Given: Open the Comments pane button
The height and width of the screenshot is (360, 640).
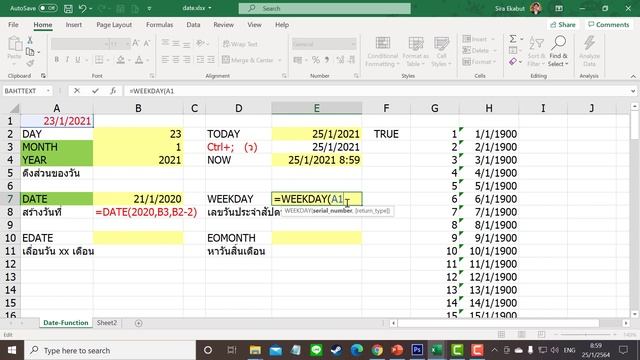Looking at the screenshot, I should click(x=608, y=24).
